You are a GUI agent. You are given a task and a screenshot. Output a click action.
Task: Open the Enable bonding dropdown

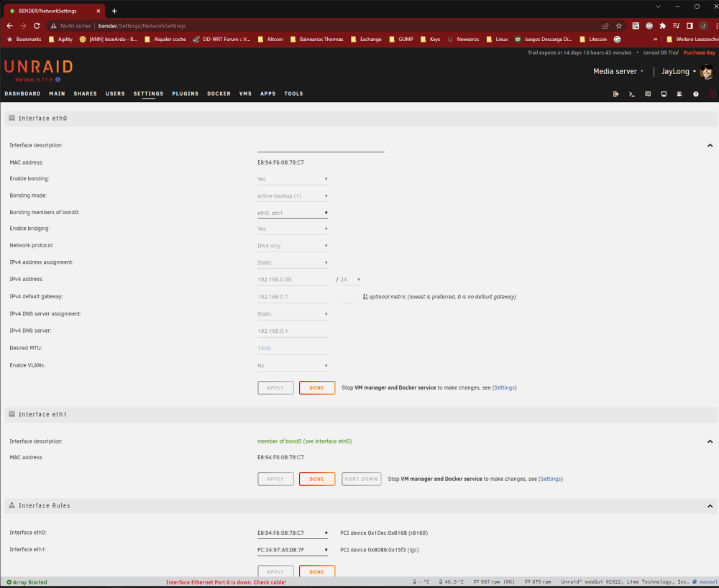click(x=293, y=179)
